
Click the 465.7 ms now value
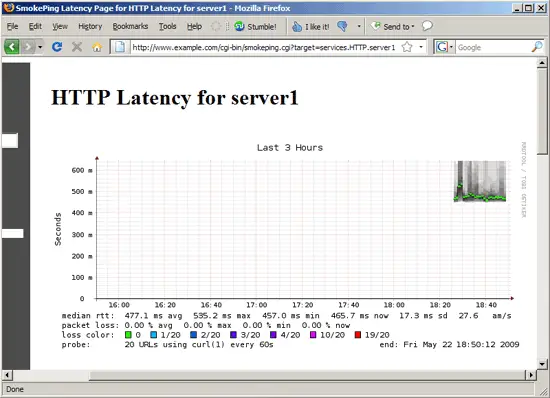[360, 316]
